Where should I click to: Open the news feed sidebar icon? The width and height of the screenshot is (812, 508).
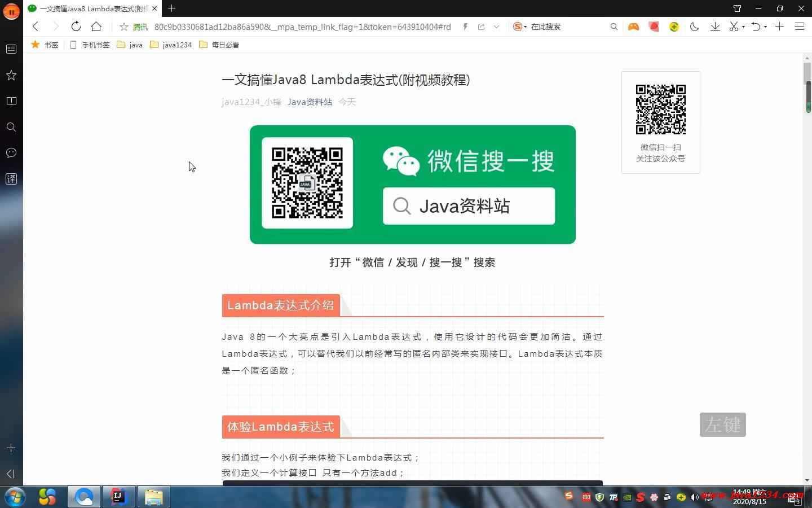(11, 49)
